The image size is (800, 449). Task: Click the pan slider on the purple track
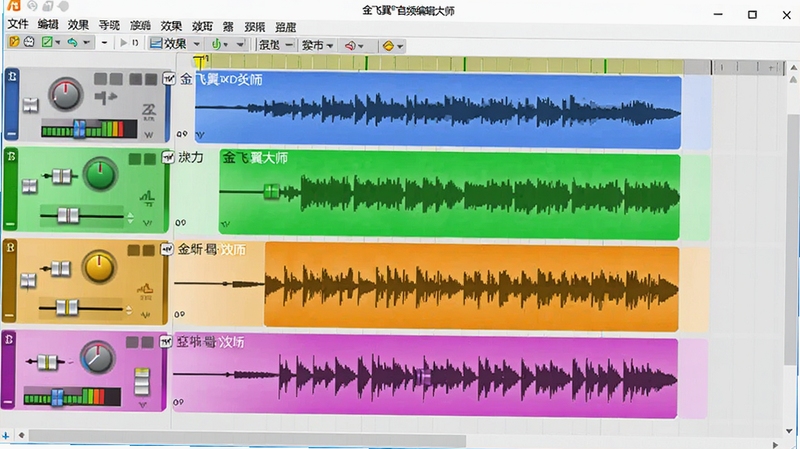[x=46, y=362]
